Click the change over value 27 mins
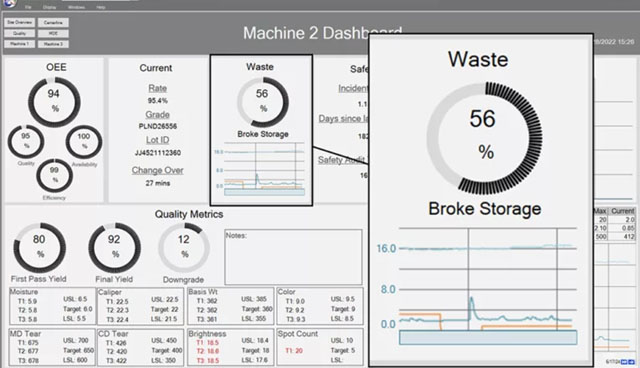 (x=158, y=183)
